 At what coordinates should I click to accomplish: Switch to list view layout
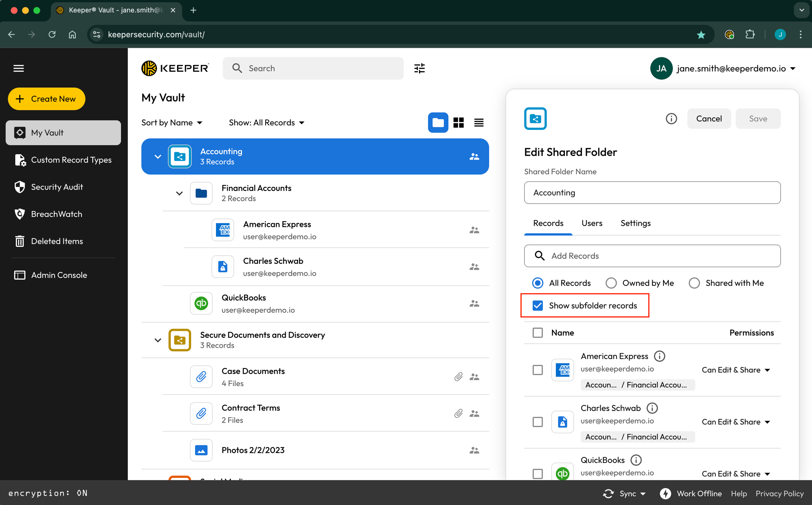click(479, 123)
